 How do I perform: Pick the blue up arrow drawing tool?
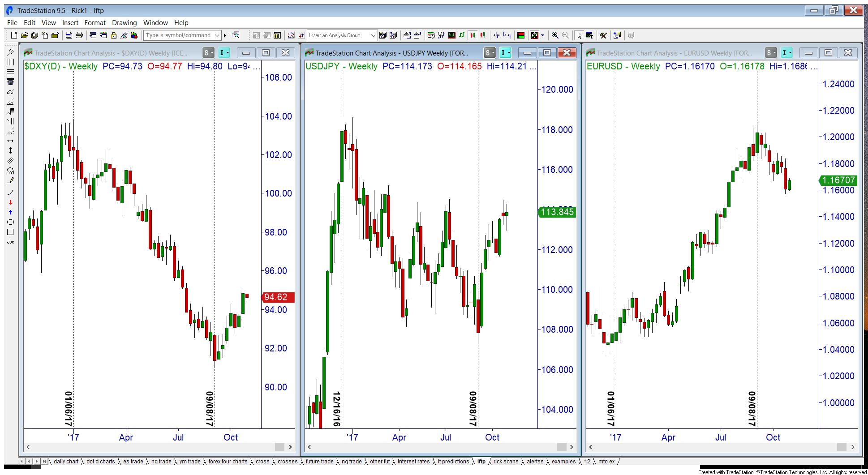pos(10,212)
